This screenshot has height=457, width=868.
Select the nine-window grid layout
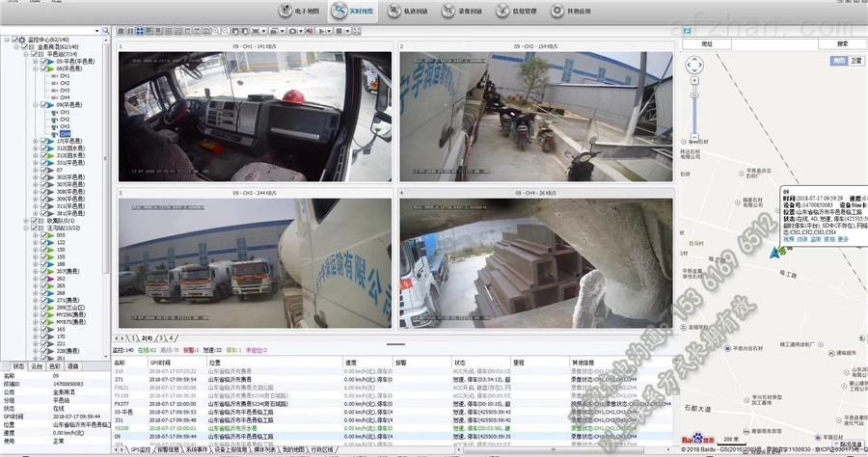(x=168, y=31)
